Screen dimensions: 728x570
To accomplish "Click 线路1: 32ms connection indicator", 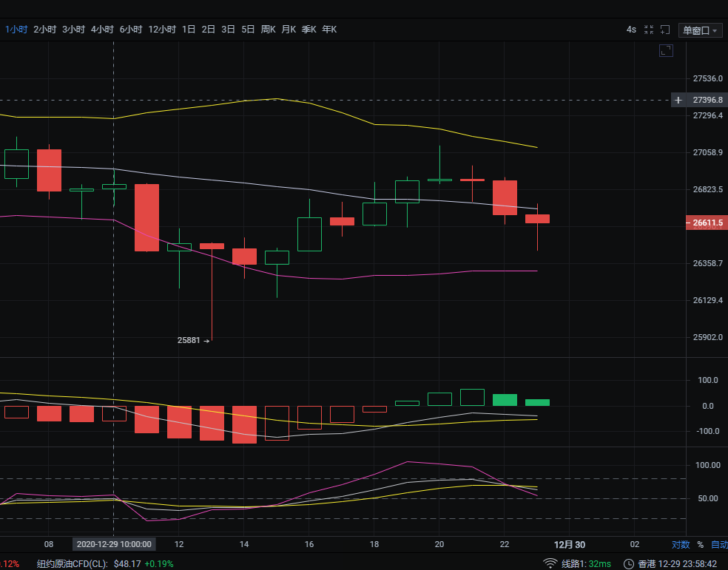I will (587, 564).
